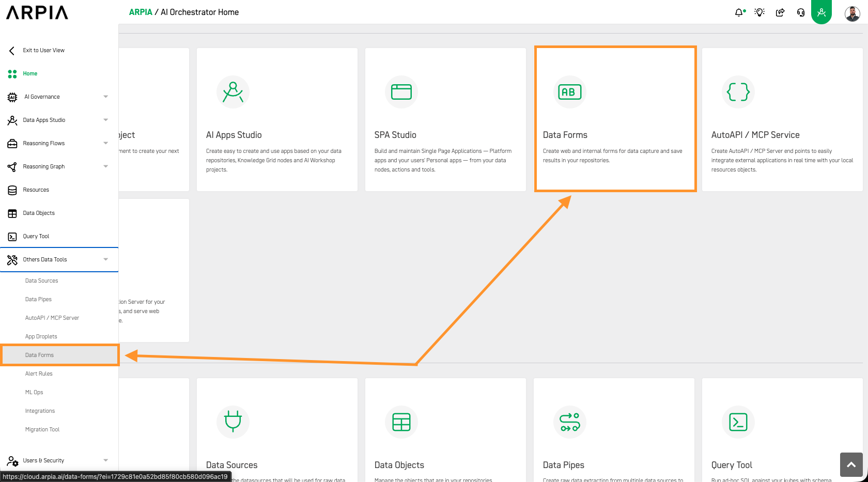Click the Reasoning Flows briefcase icon
868x482 pixels.
(x=12, y=144)
